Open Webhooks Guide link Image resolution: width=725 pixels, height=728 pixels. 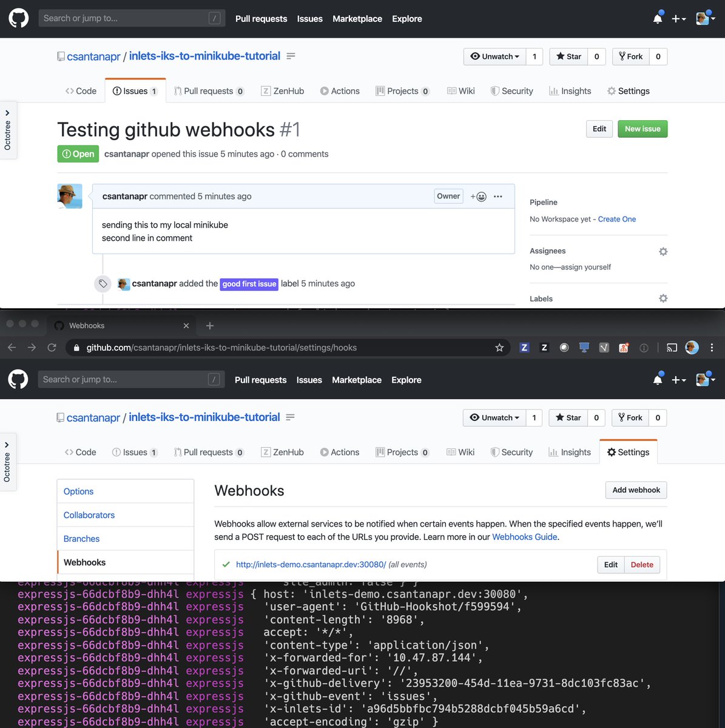524,537
